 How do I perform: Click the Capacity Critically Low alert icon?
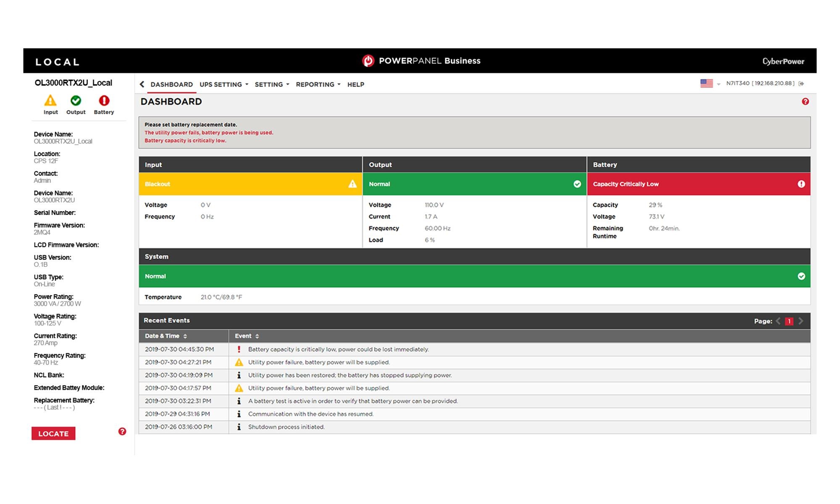tap(801, 184)
